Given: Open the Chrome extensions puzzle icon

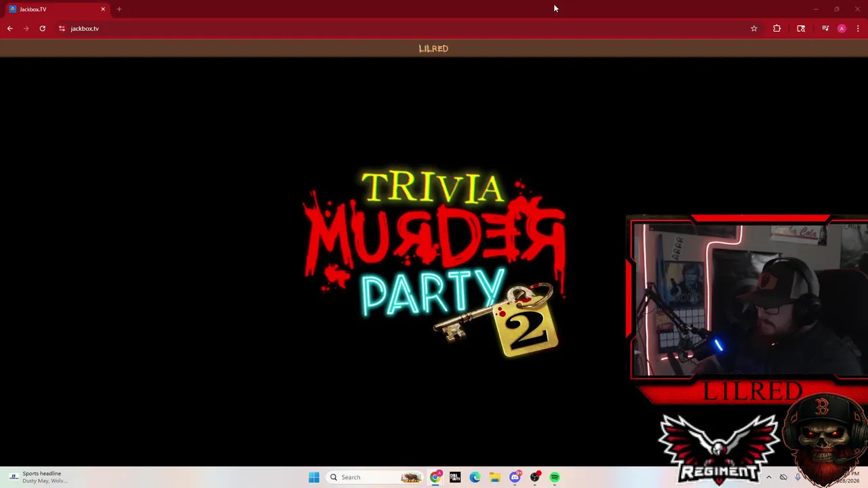Looking at the screenshot, I should (x=776, y=28).
